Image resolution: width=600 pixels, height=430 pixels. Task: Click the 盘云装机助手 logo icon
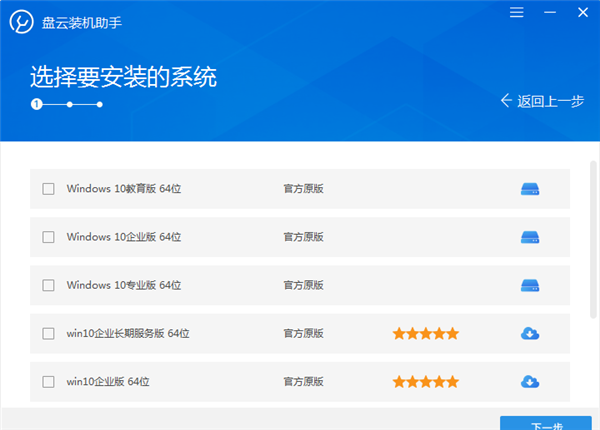[21, 21]
